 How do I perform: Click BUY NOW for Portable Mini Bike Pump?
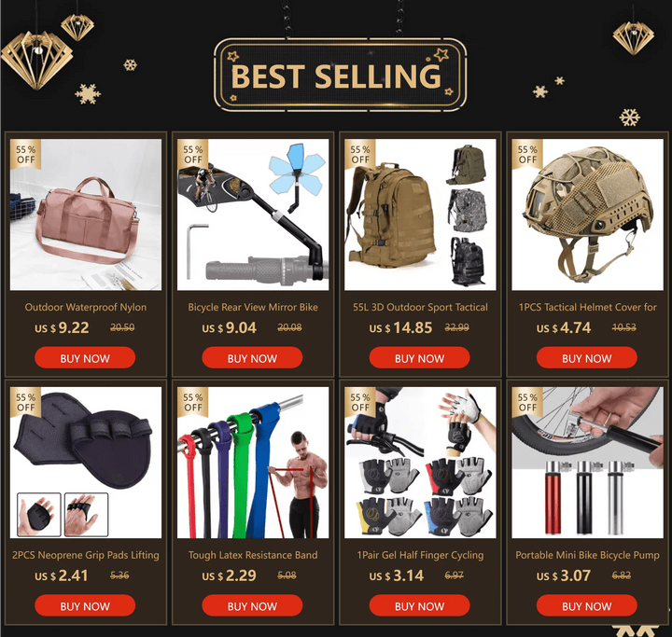[x=586, y=605]
